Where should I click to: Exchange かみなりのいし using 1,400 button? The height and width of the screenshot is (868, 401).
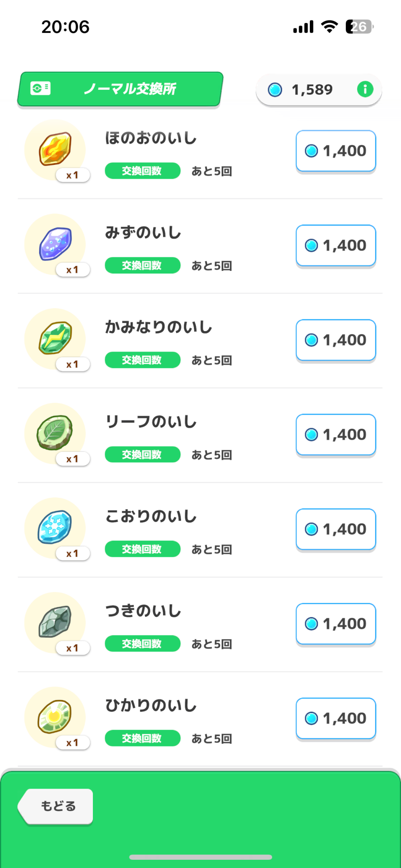335,340
